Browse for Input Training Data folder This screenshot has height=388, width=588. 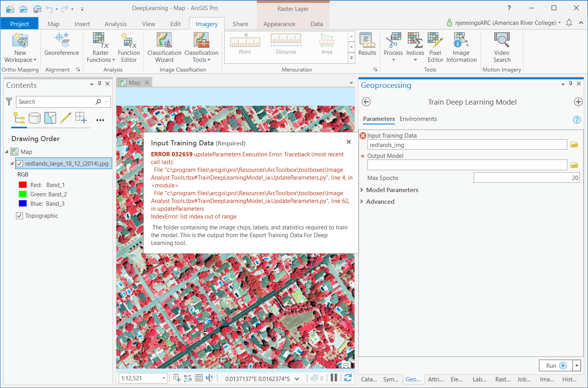574,145
